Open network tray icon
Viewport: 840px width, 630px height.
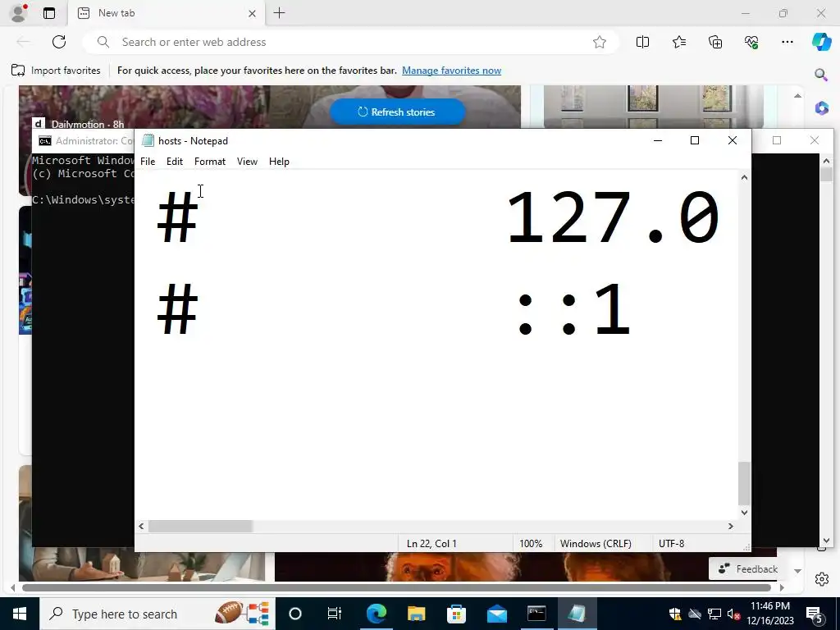tap(714, 614)
